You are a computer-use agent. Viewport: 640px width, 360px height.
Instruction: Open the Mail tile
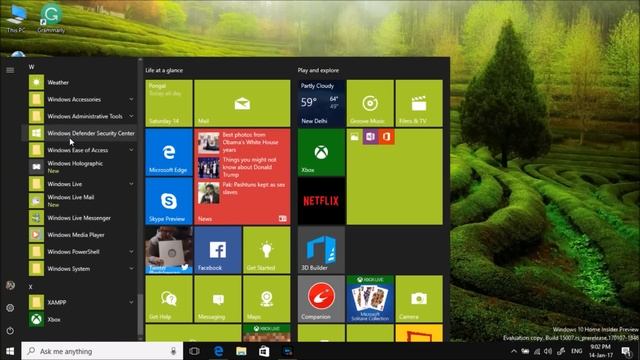click(242, 103)
